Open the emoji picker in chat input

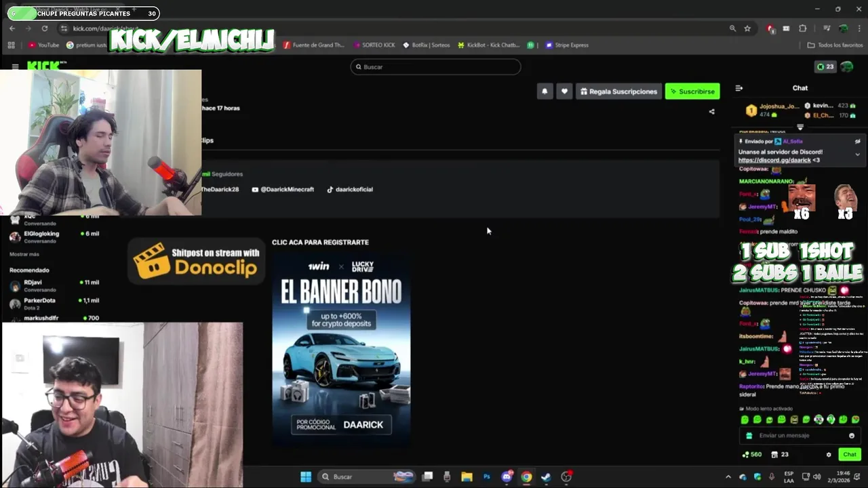(x=852, y=436)
